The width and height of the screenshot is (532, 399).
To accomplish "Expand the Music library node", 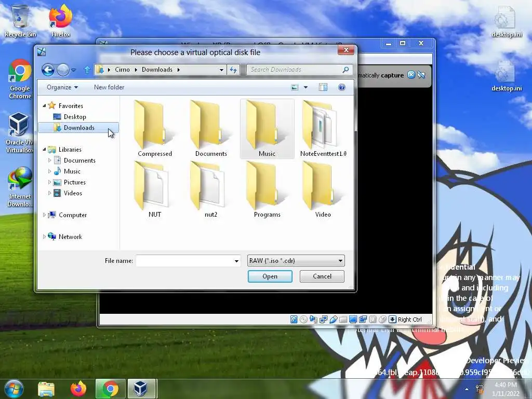I will pos(49,171).
